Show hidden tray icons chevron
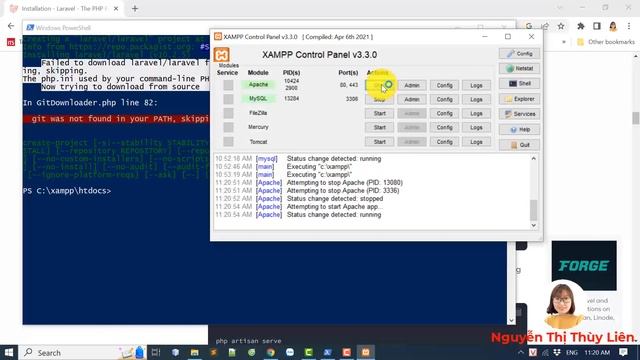Image resolution: width=640 pixels, height=360 pixels. 521,352
